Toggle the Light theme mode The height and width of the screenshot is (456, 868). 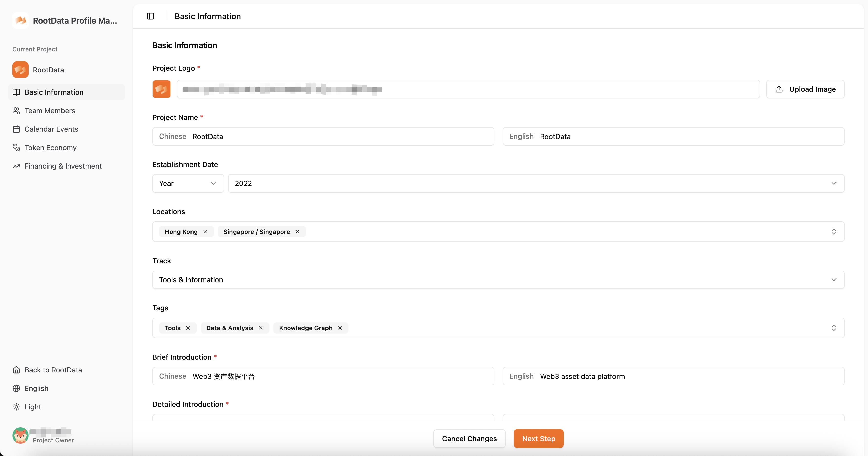click(x=33, y=407)
